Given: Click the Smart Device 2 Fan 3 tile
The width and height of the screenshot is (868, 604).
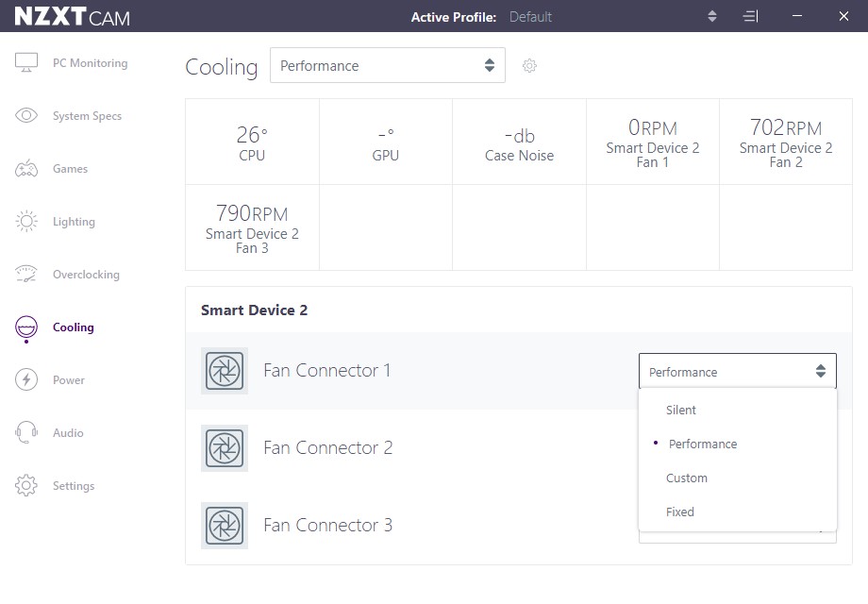Looking at the screenshot, I should (253, 227).
